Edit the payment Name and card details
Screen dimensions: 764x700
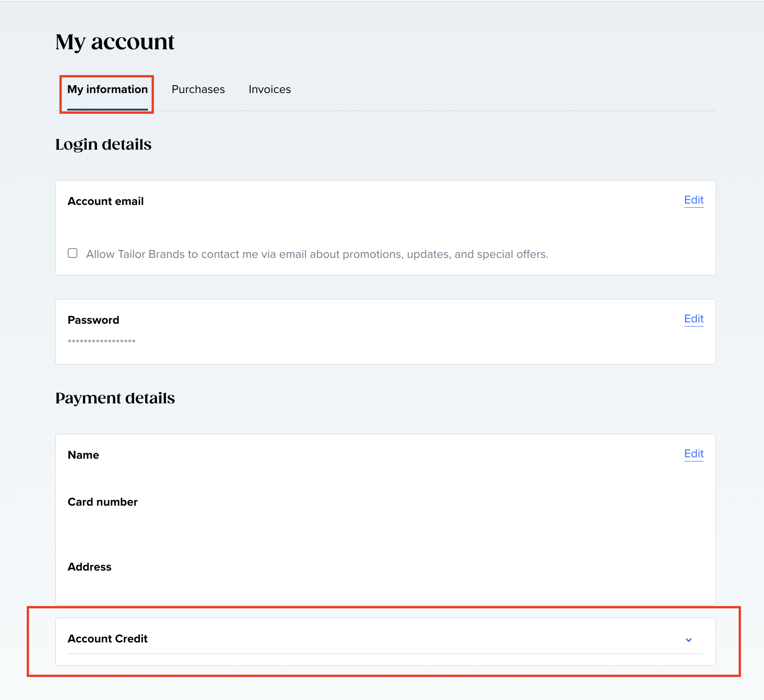click(693, 454)
